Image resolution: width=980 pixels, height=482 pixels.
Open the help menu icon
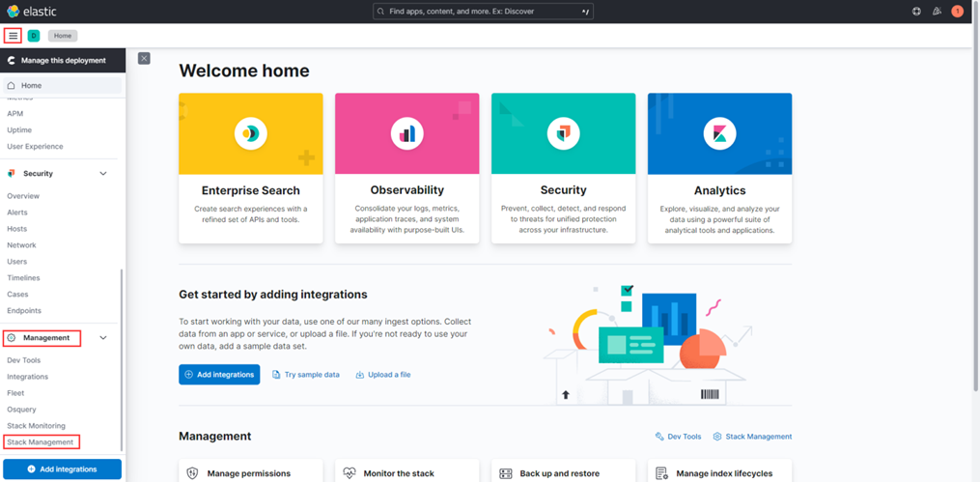click(x=916, y=12)
